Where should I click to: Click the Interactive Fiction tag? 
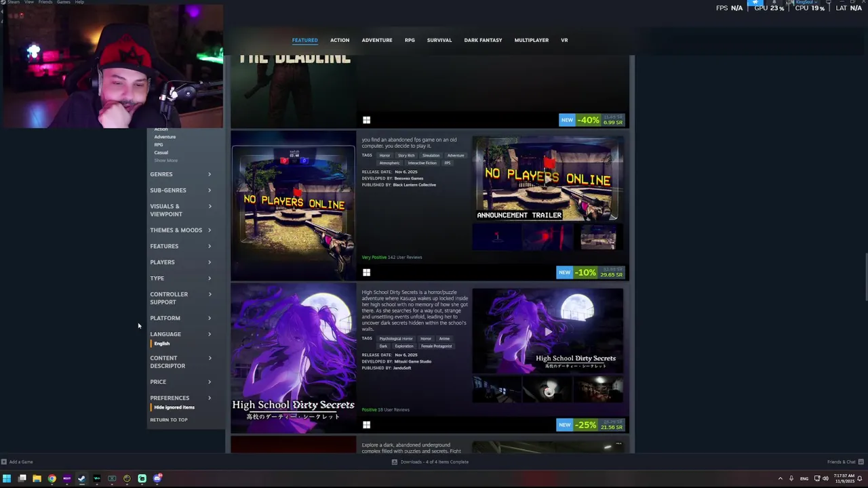(422, 163)
